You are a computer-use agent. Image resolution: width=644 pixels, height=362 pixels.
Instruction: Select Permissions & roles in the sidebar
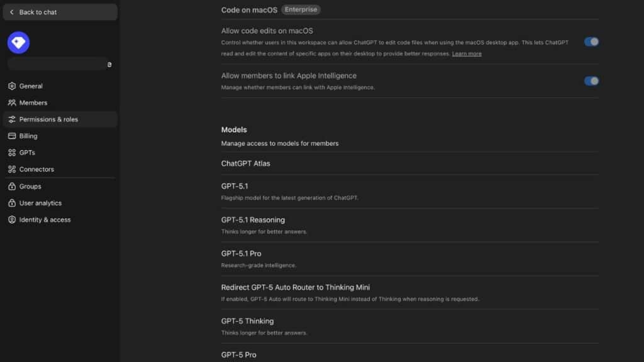point(48,119)
